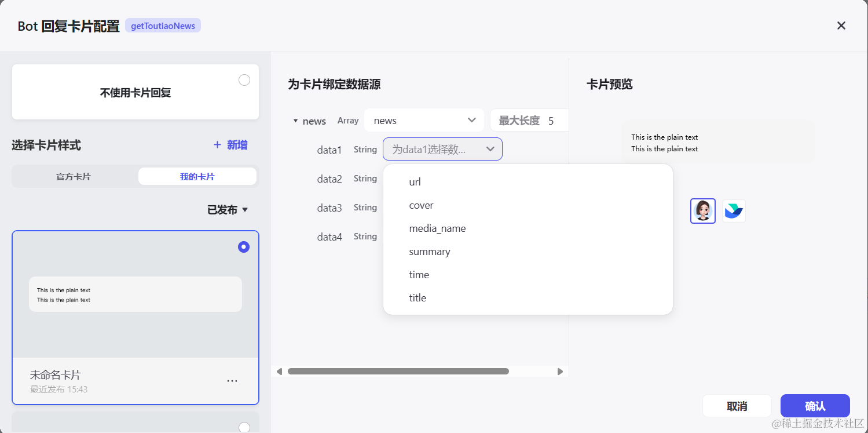Viewport: 868px width, 433px height.
Task: Click the blue bird logo icon in preview
Action: pyautogui.click(x=734, y=211)
